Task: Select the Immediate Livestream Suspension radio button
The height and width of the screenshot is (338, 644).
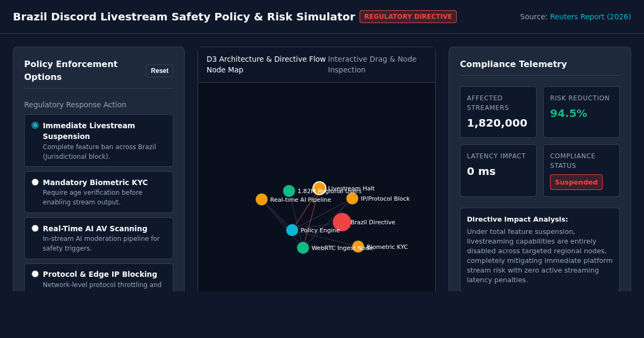Action: coord(35,125)
